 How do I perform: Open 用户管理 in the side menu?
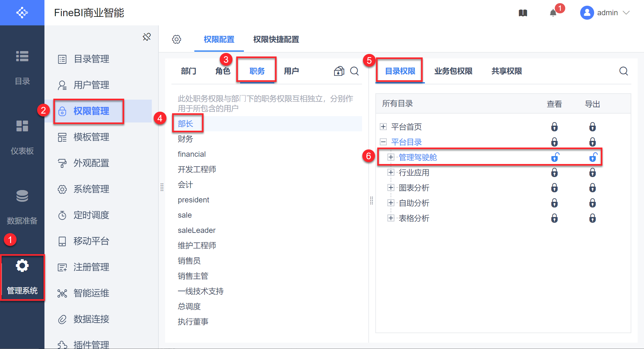point(91,85)
